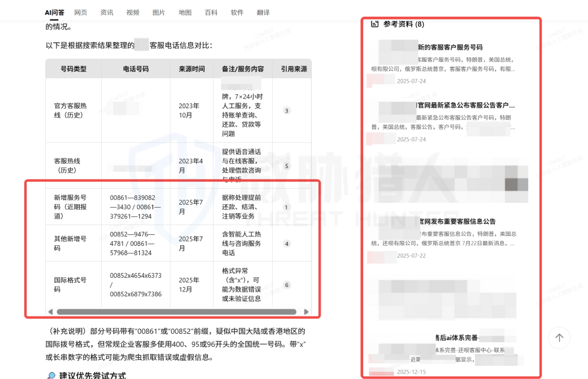The image size is (588, 379).
Task: Open the reference 官网最新紧急公布客服公告
Action: (464, 105)
